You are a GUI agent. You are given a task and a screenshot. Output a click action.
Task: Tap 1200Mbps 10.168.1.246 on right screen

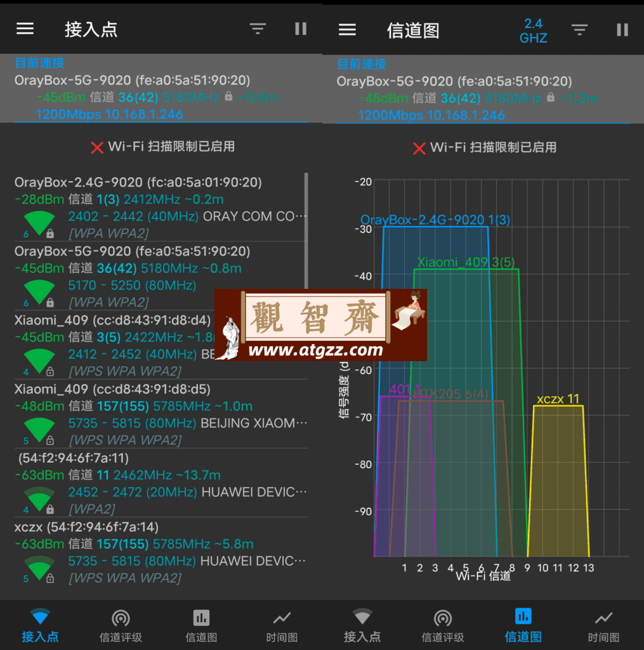click(431, 115)
